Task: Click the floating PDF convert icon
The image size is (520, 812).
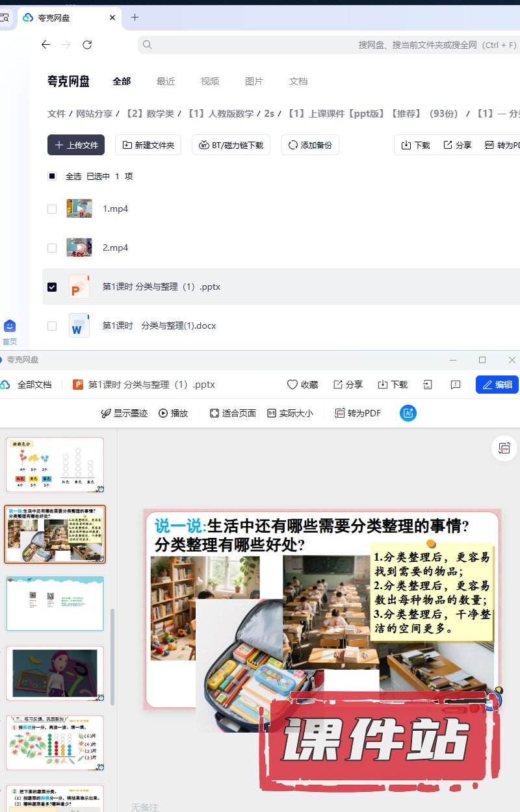Action: pyautogui.click(x=504, y=448)
